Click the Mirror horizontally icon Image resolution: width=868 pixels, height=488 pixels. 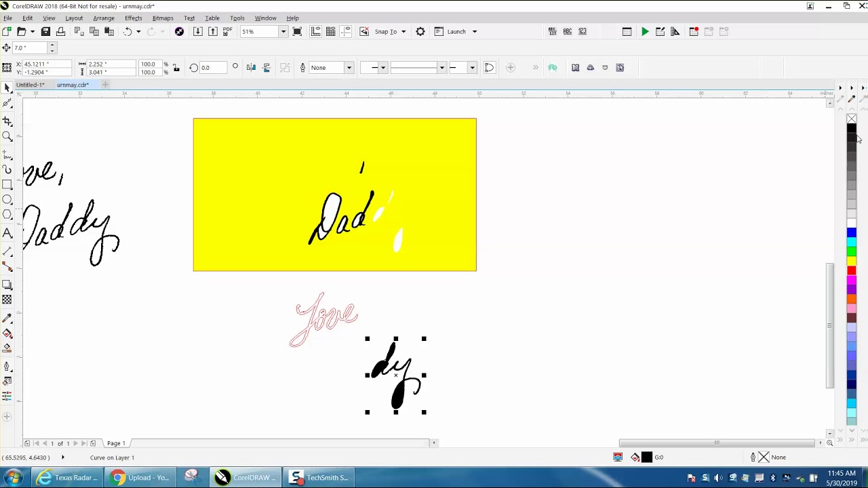(x=251, y=67)
